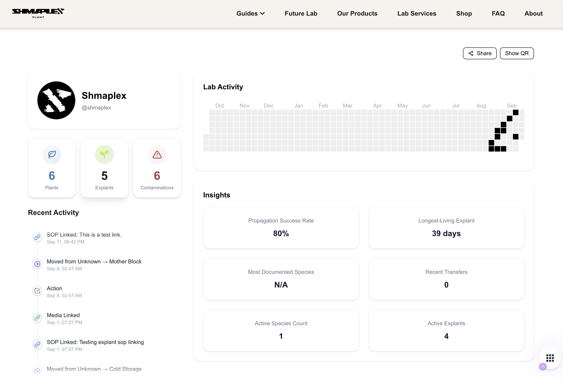Click the Recent Transfers card
The height and width of the screenshot is (392, 563).
click(x=446, y=279)
